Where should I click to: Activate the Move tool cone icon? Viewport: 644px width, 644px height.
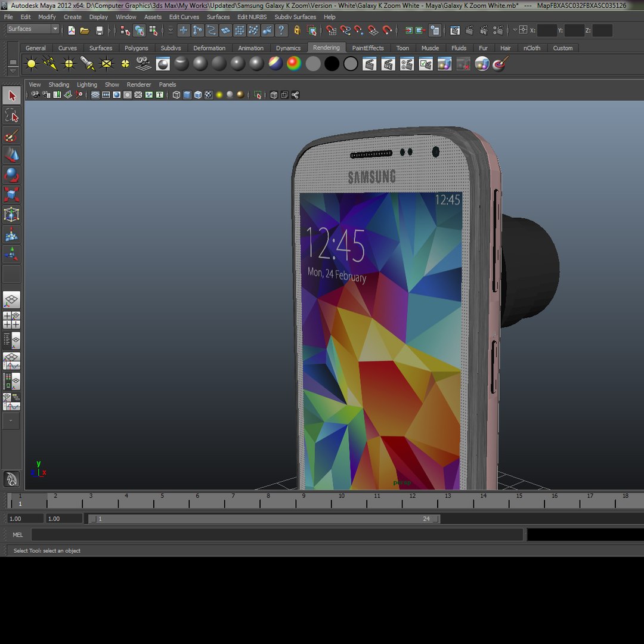pyautogui.click(x=11, y=155)
